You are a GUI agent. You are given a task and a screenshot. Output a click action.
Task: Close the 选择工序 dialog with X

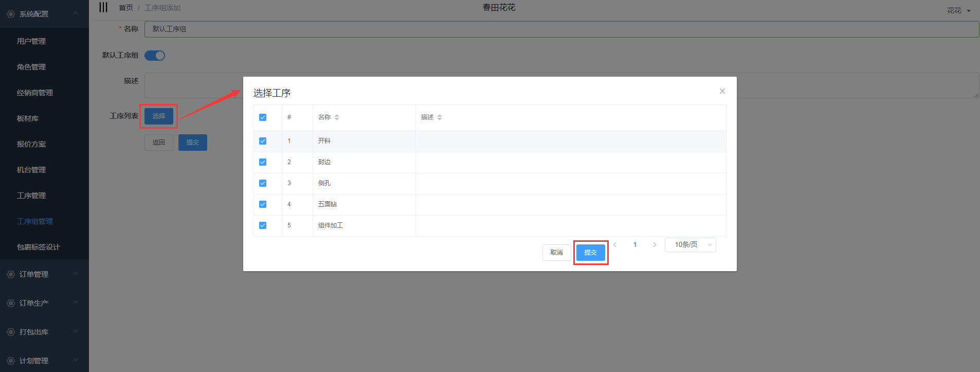722,91
